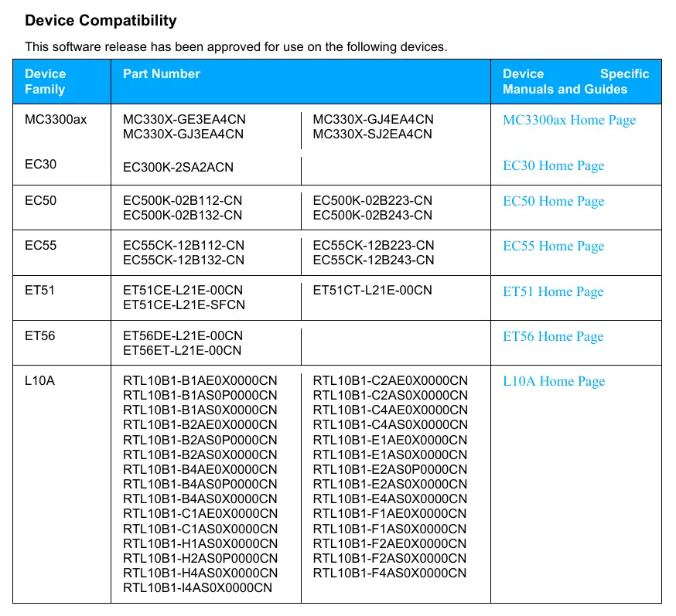
Task: Click part number RTL10B1-B1AE0X0000CN
Action: [200, 380]
